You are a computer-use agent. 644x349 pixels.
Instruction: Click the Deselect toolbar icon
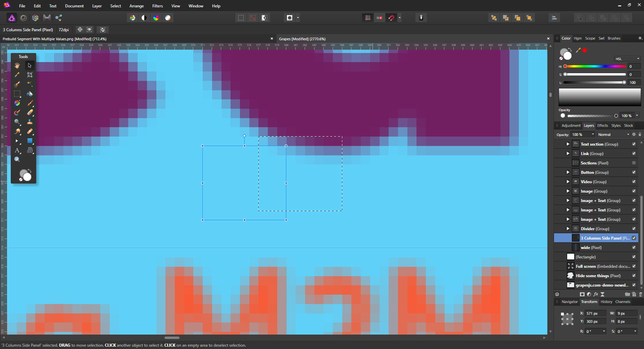coord(253,18)
